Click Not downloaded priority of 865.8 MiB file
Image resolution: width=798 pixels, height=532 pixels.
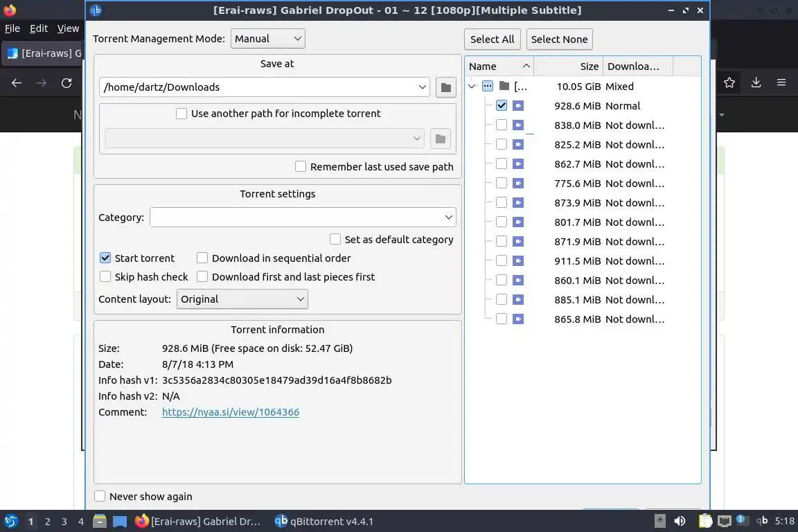click(x=635, y=319)
